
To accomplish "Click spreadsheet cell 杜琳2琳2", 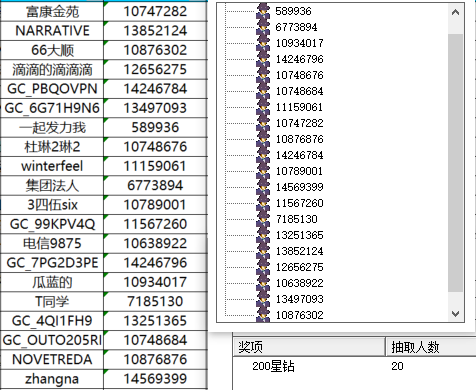I will click(52, 147).
